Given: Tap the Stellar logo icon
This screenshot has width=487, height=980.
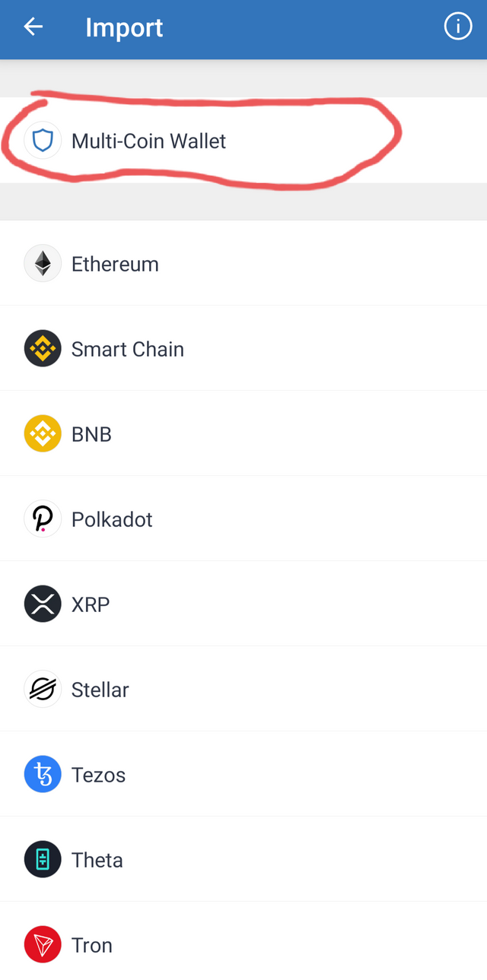Looking at the screenshot, I should [x=43, y=690].
